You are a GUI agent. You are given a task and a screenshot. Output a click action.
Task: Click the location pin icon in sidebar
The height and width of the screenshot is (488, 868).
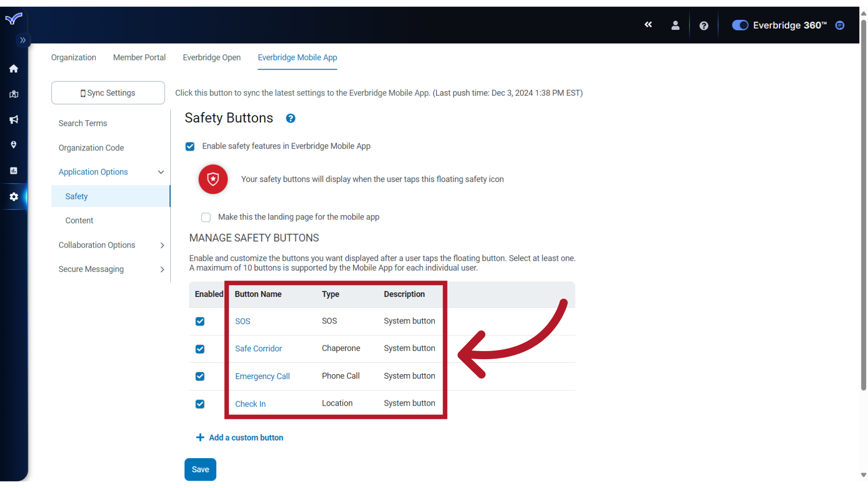click(x=14, y=145)
